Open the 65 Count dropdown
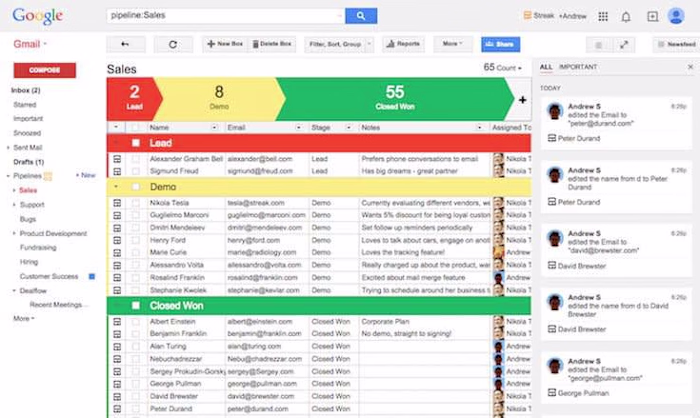Viewport: 700px width, 418px height. [502, 67]
